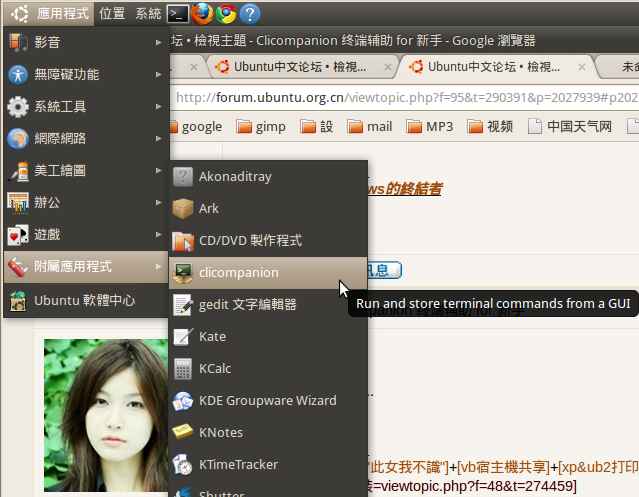Expand the 遊戲 submenu arrow
The width and height of the screenshot is (639, 497).
(159, 235)
